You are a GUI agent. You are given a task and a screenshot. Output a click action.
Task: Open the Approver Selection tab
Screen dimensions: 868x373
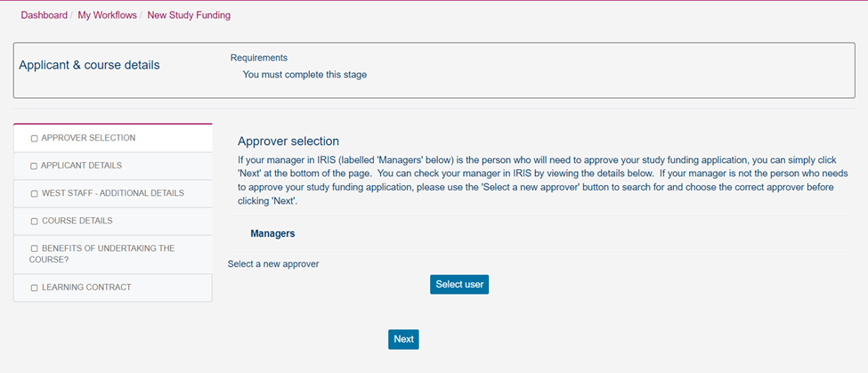(x=88, y=138)
